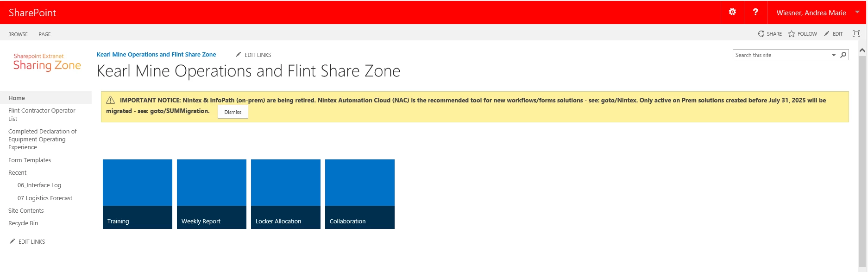Dismiss the important notice banner
This screenshot has width=868, height=272.
tap(233, 112)
